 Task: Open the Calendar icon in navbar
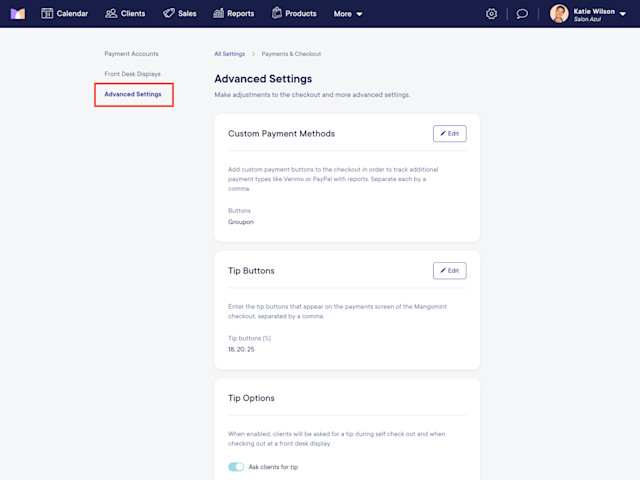click(x=47, y=13)
